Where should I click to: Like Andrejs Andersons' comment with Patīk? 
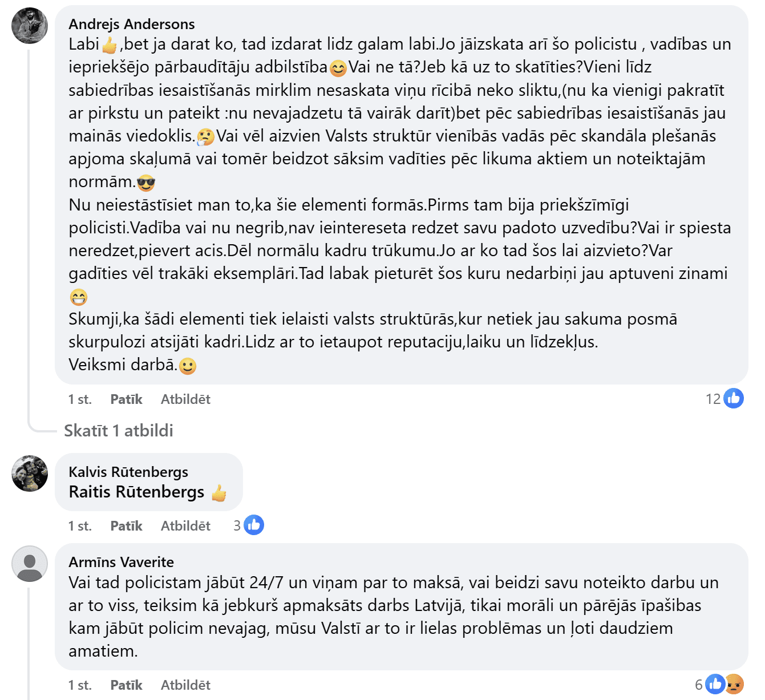point(126,399)
